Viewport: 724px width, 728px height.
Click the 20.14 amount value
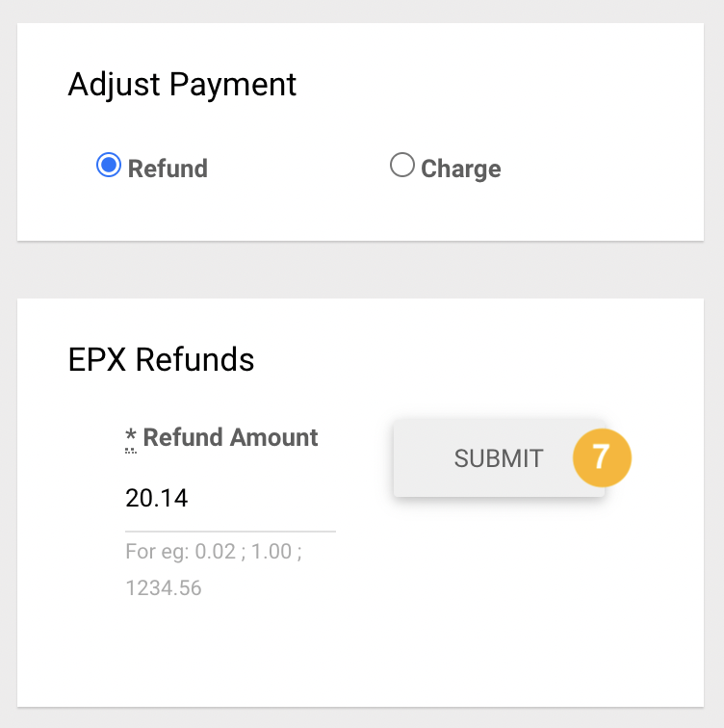click(156, 498)
